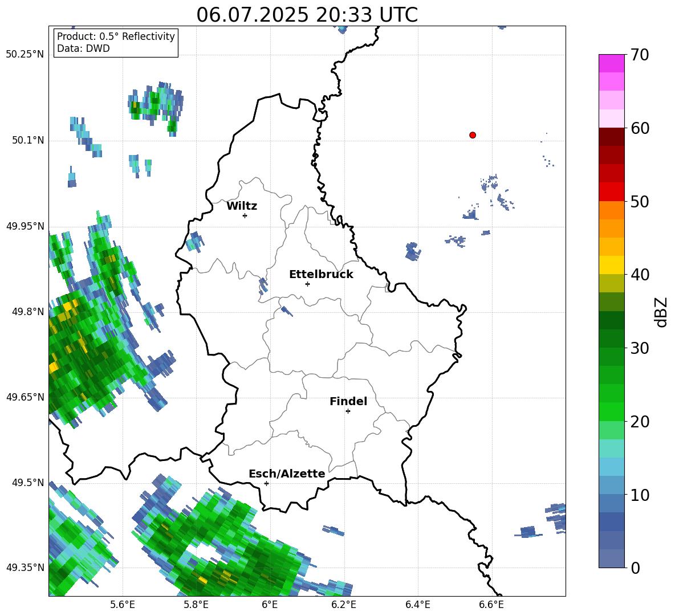Click the Ettelbruck city label
675x616 pixels.
[321, 275]
